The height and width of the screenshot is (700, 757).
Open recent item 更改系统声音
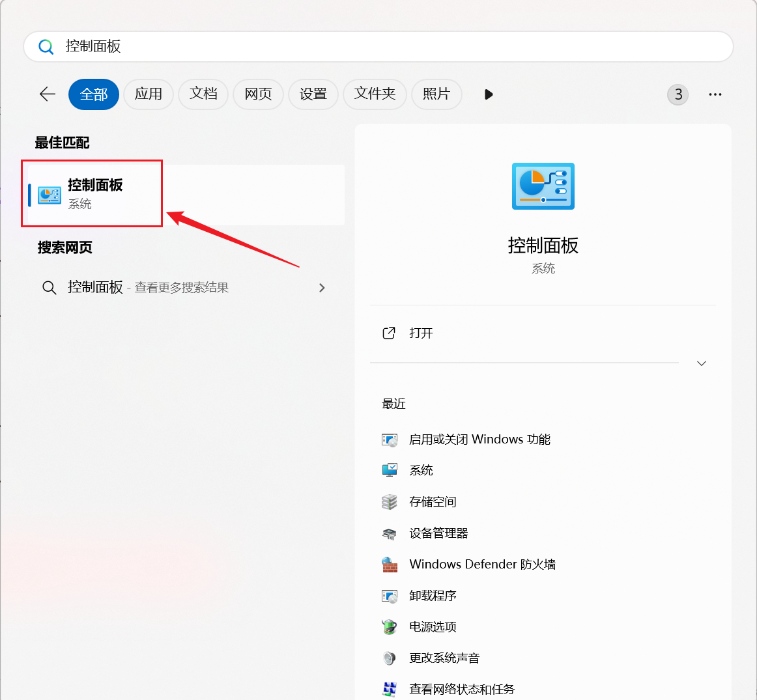coord(444,658)
